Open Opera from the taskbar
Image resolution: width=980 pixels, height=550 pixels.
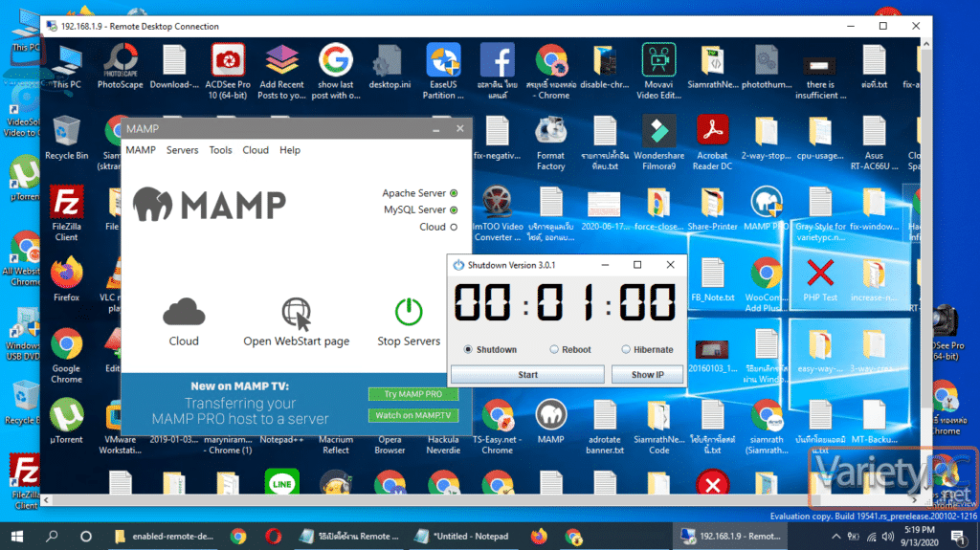273,537
